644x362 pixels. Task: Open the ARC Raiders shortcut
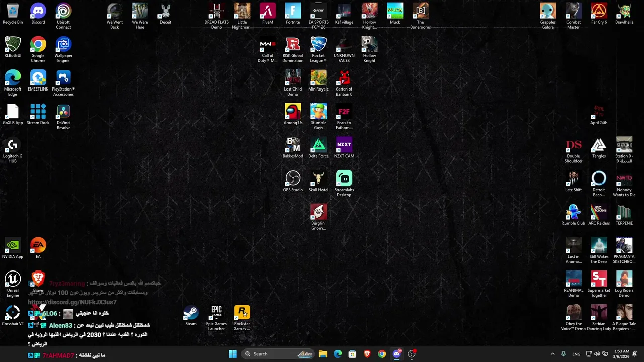click(599, 215)
